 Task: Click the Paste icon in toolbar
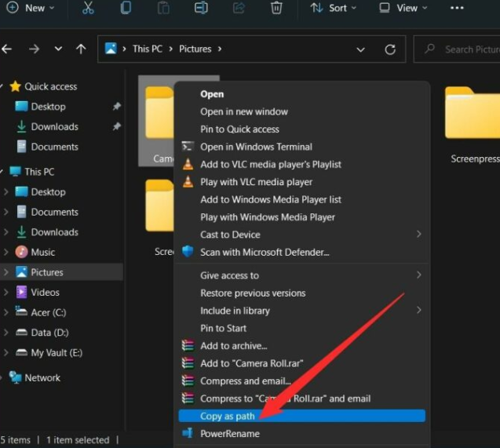[163, 8]
